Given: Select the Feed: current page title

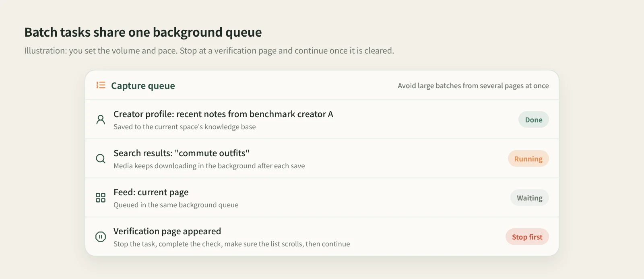Looking at the screenshot, I should point(151,192).
